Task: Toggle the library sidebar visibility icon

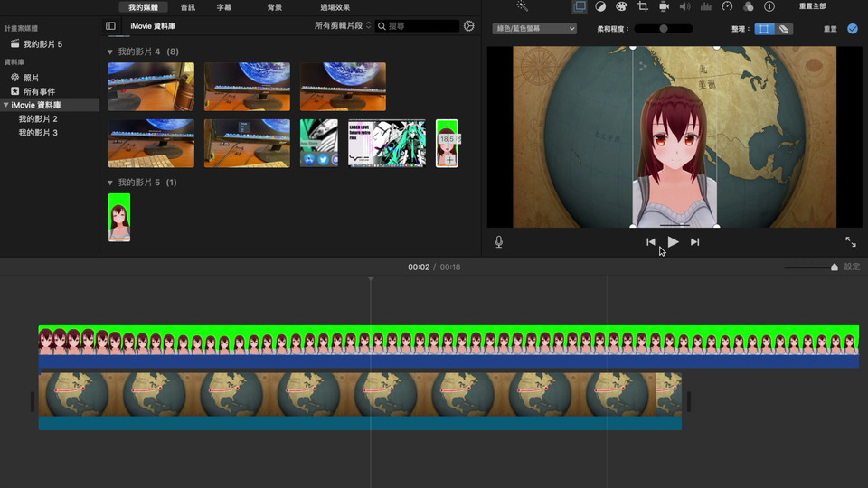Action: (x=110, y=26)
